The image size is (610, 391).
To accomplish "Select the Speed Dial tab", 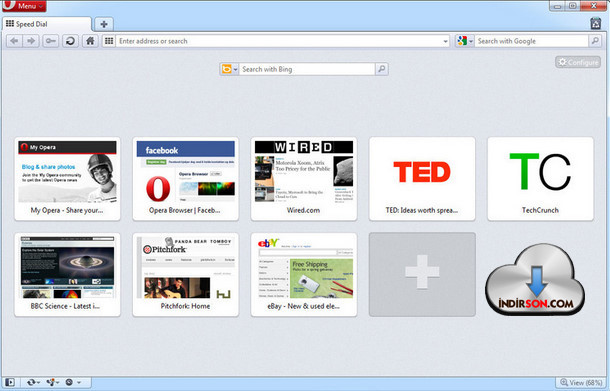I will point(47,24).
